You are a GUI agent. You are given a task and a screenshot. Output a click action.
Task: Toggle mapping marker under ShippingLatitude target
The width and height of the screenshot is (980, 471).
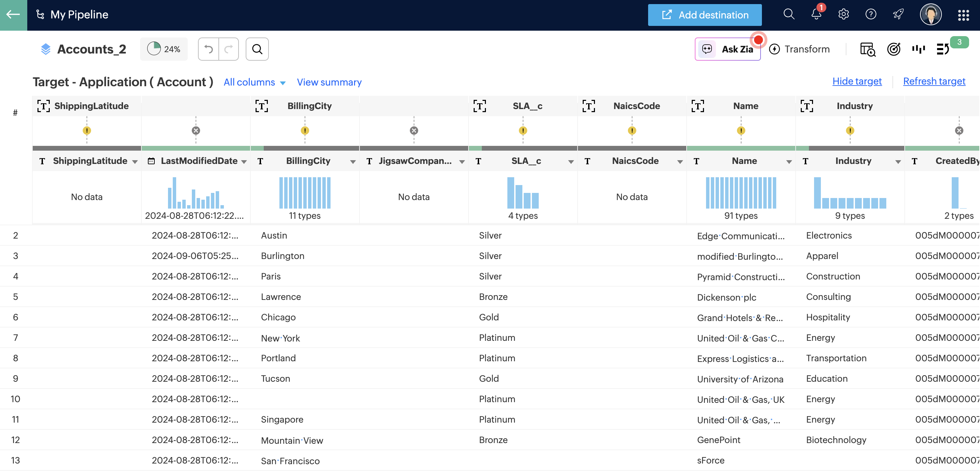(87, 131)
